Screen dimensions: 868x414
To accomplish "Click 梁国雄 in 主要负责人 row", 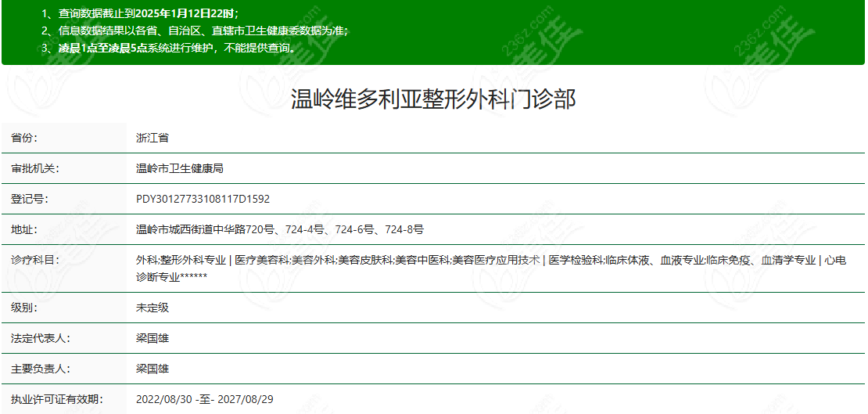I will pos(152,369).
